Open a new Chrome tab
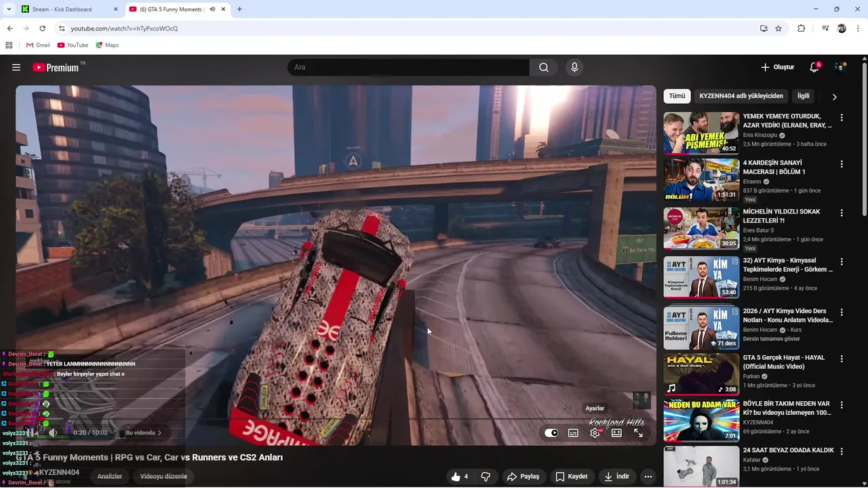Image resolution: width=868 pixels, height=488 pixels. coord(239,9)
